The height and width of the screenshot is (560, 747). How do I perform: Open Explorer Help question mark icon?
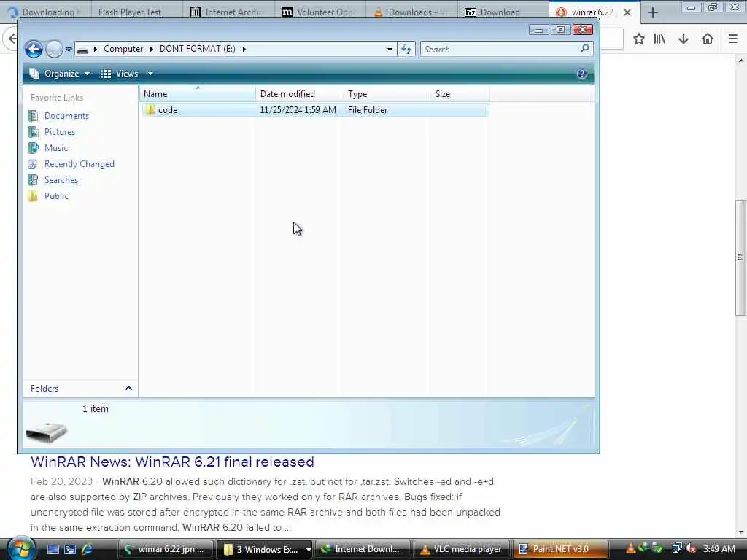click(581, 74)
